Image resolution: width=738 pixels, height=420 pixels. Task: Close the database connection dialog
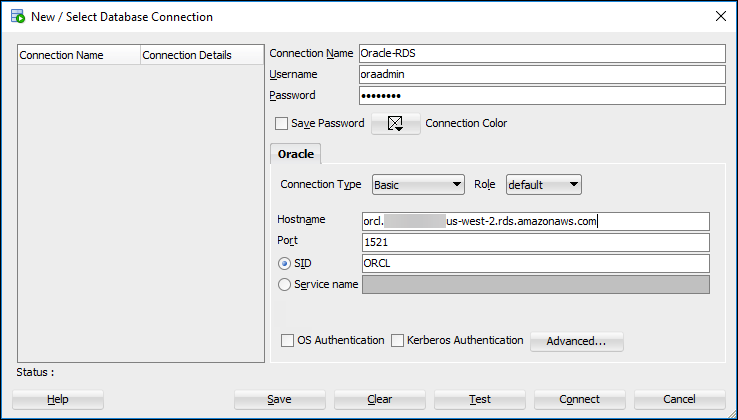(721, 17)
